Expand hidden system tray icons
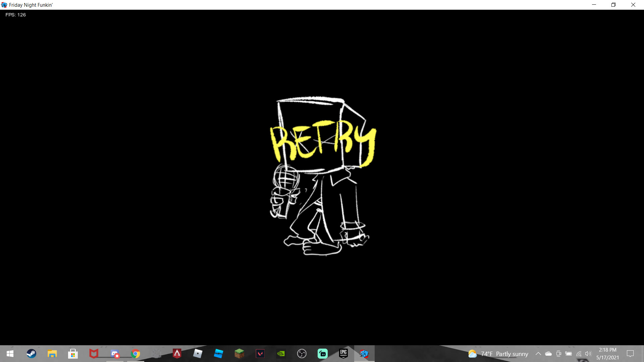644x362 pixels. pyautogui.click(x=538, y=354)
